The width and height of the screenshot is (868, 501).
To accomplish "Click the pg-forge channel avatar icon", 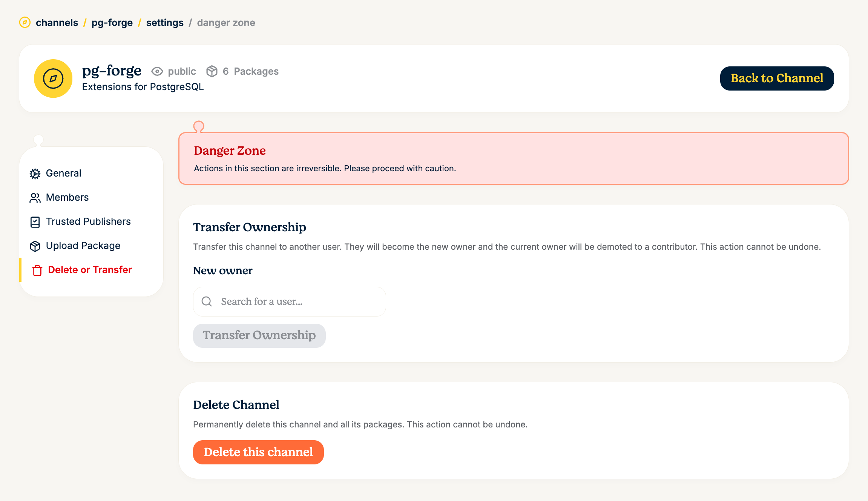I will tap(53, 78).
